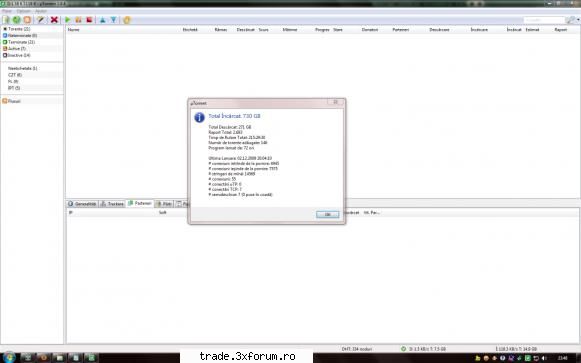Sort by Raport column header
581x363 pixels.
(561, 29)
